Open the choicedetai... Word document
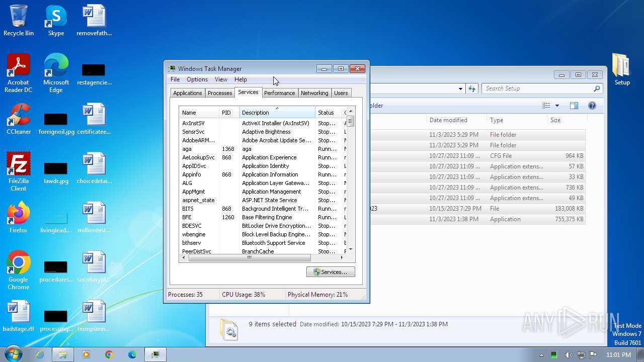 94,168
